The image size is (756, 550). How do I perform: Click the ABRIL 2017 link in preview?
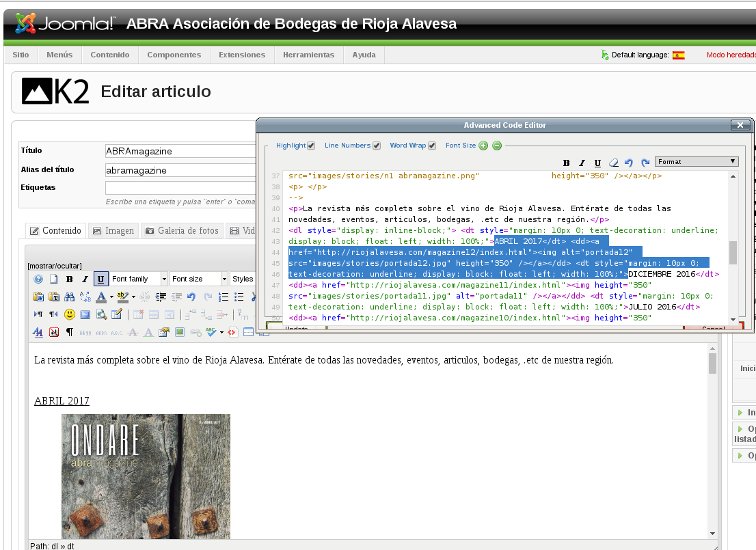point(62,401)
